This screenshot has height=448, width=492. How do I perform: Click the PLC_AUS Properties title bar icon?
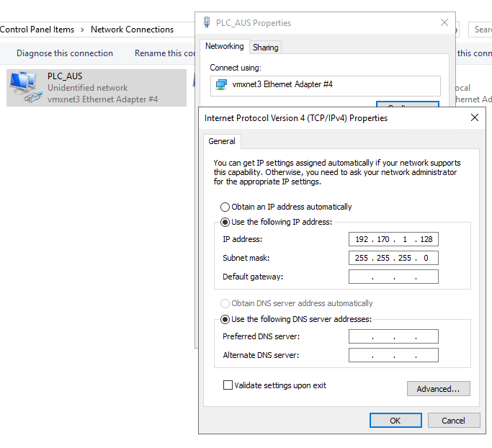(x=207, y=22)
